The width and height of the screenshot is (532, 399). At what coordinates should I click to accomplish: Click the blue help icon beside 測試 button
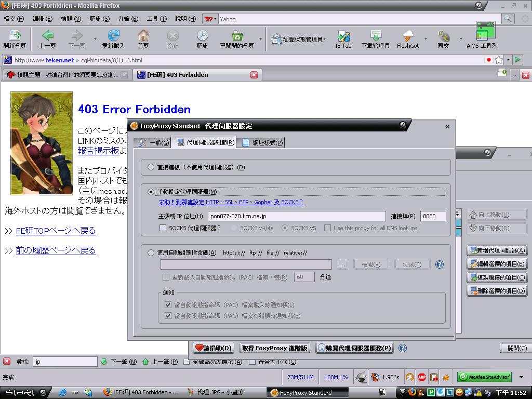[x=440, y=264]
